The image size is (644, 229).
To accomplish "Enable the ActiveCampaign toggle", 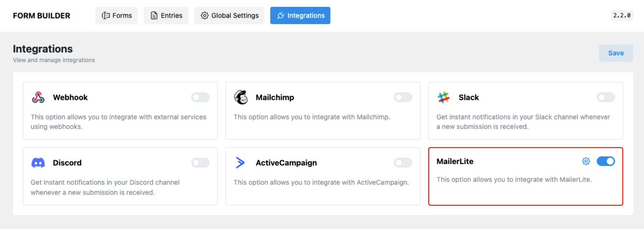I will point(403,163).
